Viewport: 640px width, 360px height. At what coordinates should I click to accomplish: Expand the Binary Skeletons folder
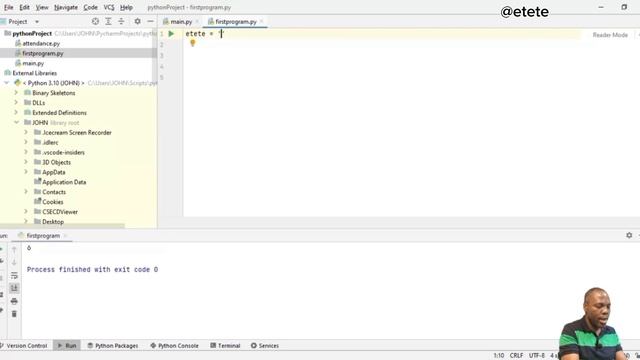pos(16,93)
